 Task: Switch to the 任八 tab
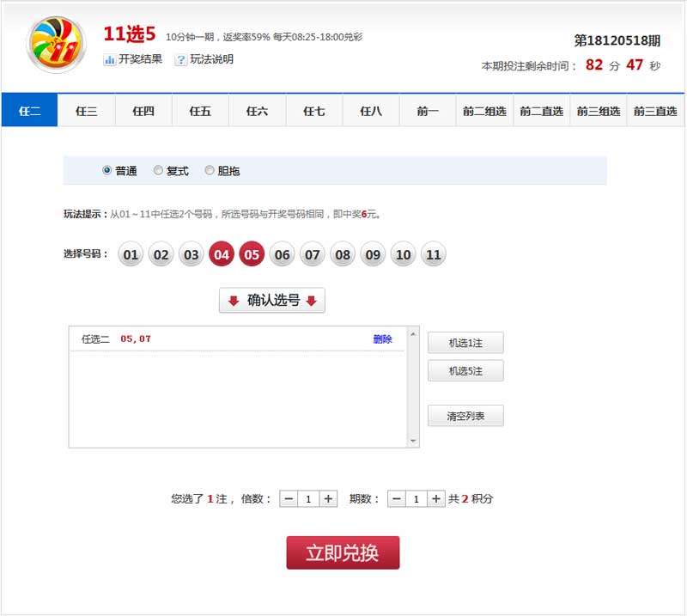click(371, 111)
